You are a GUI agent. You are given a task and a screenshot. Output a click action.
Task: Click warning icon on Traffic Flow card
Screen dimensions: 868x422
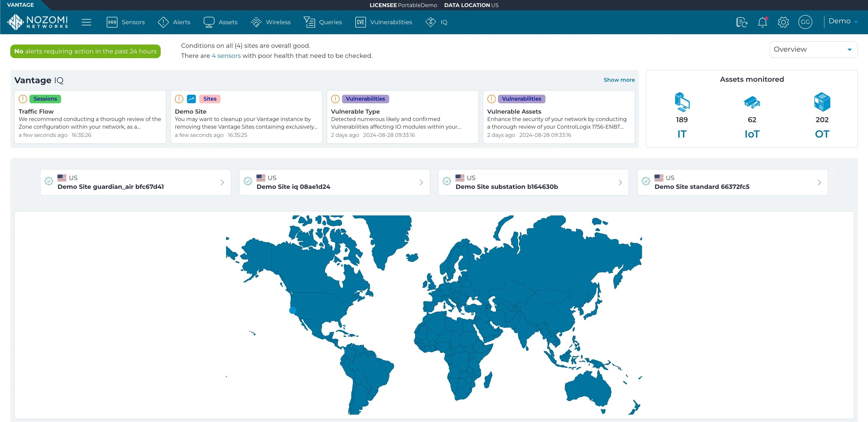click(23, 99)
